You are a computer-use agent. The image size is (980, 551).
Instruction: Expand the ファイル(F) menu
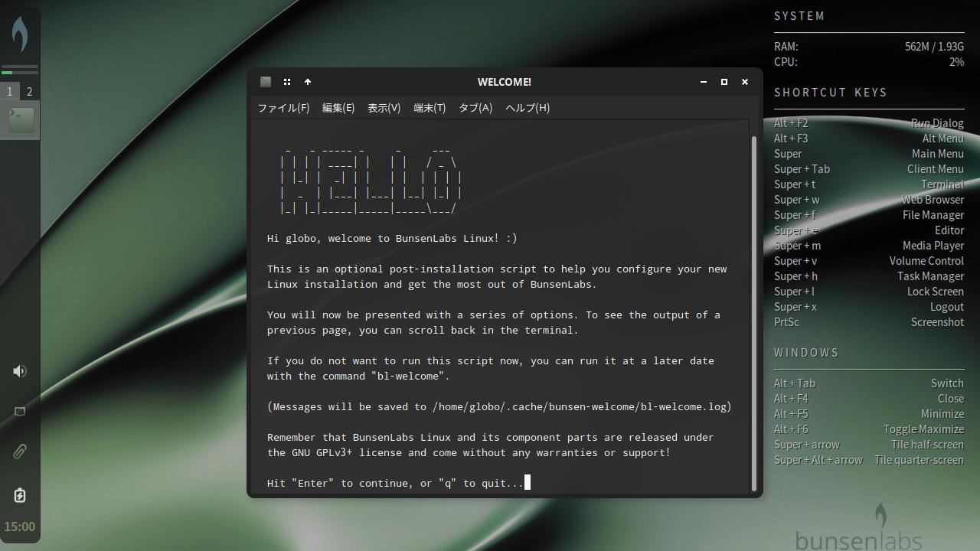click(283, 108)
